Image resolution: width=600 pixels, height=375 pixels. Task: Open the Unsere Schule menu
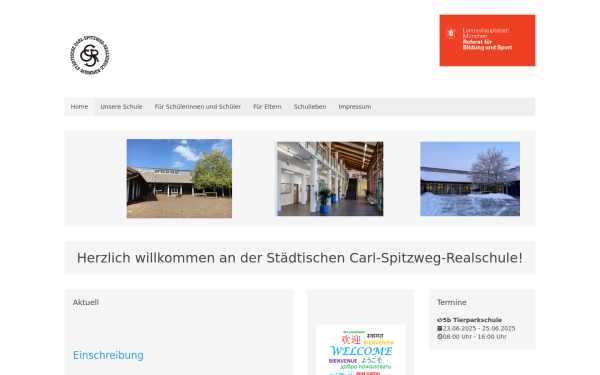[x=121, y=107]
